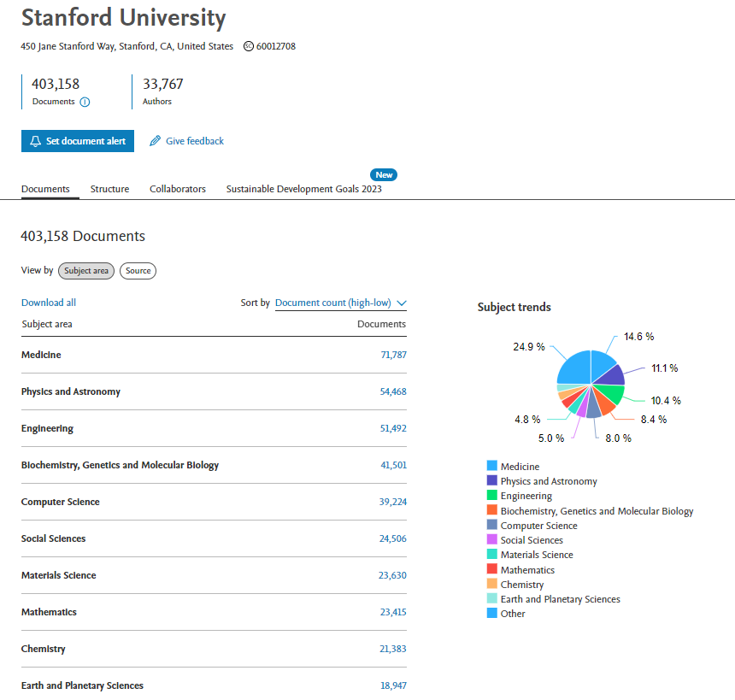Click the Stanford University page title
This screenshot has width=735, height=700.
click(x=124, y=18)
